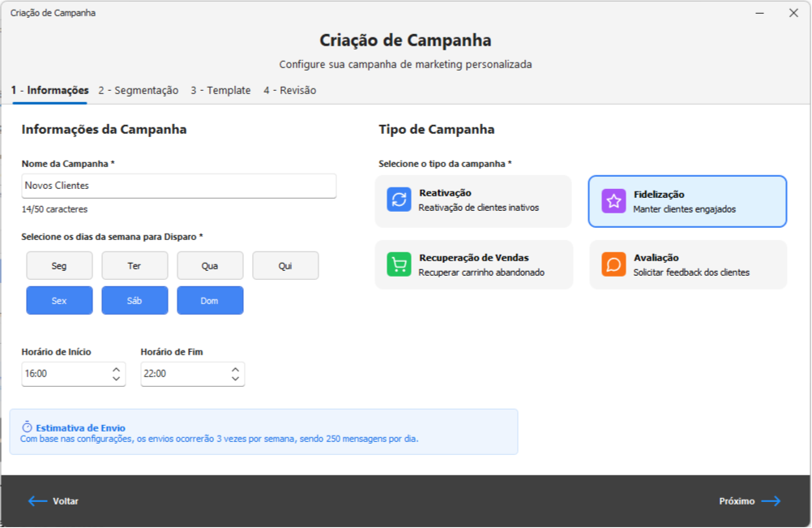The width and height of the screenshot is (812, 528).
Task: Deselect the Sex weekday button
Action: [59, 300]
